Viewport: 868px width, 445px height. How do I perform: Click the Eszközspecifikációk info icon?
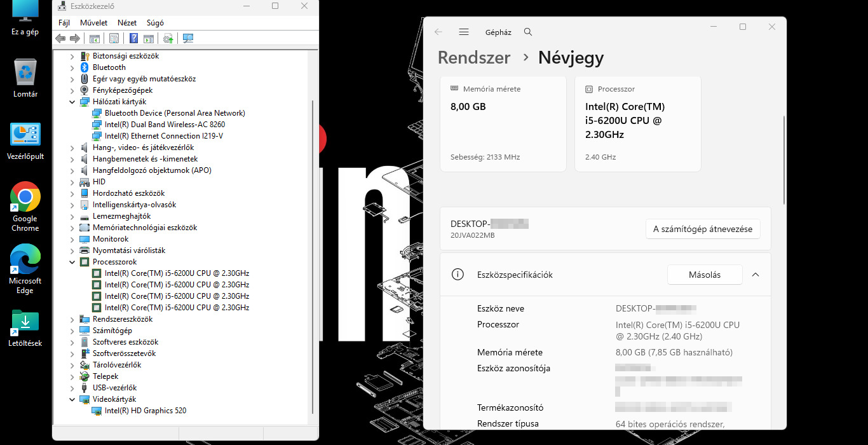(457, 275)
